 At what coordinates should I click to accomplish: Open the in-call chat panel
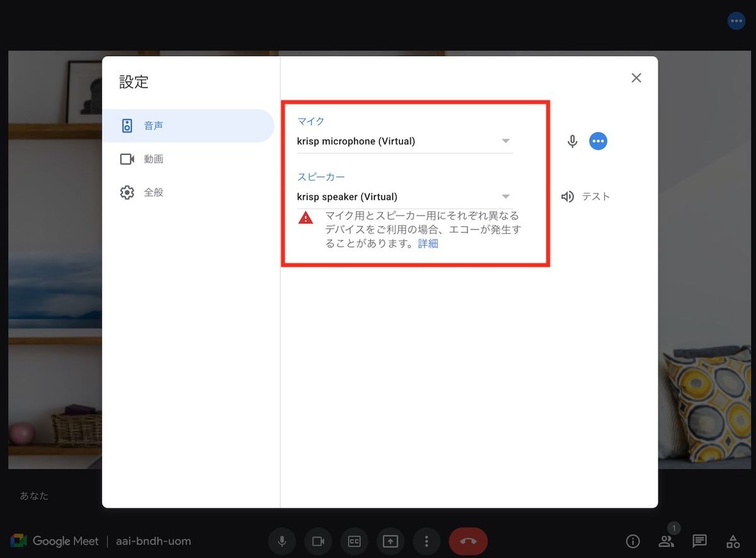click(x=699, y=541)
